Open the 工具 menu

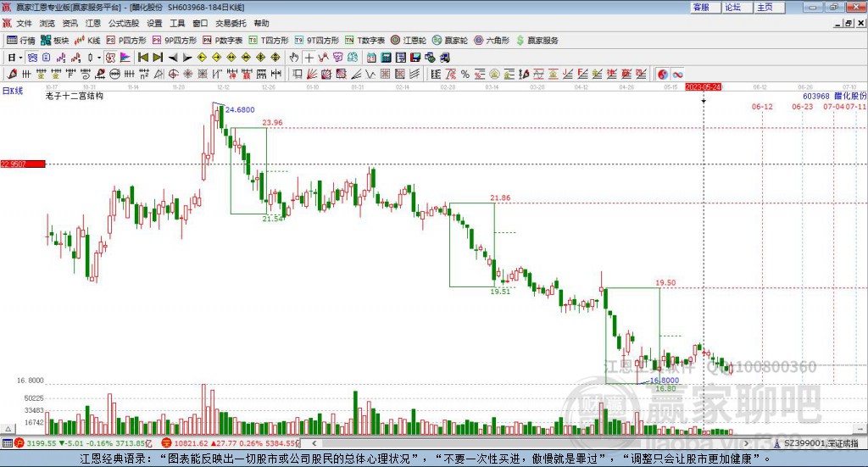click(177, 23)
